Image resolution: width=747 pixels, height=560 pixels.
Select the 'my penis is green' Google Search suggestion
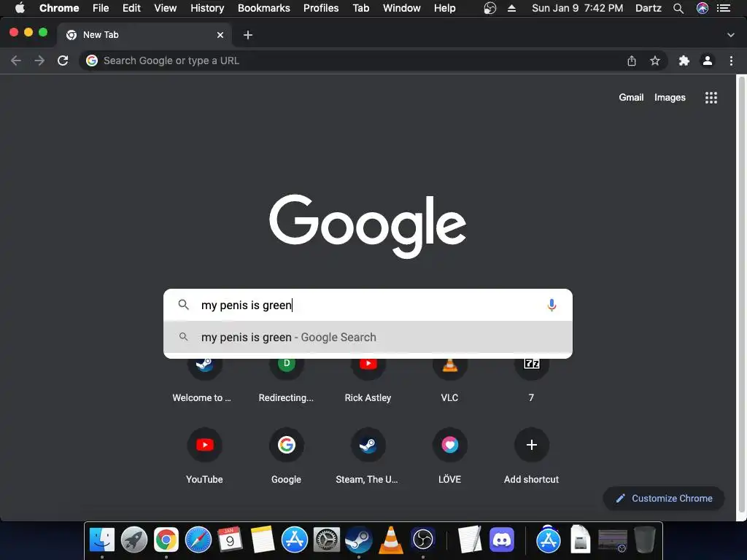pyautogui.click(x=368, y=337)
